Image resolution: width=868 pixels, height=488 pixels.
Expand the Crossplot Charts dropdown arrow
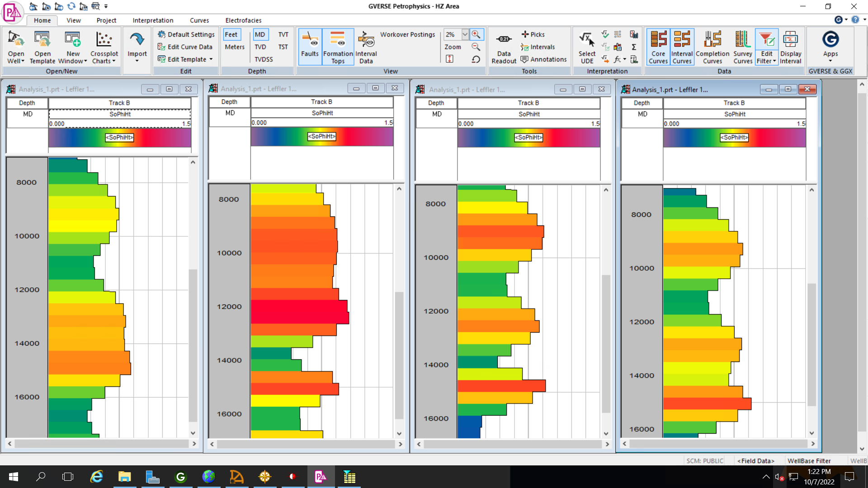coord(114,61)
